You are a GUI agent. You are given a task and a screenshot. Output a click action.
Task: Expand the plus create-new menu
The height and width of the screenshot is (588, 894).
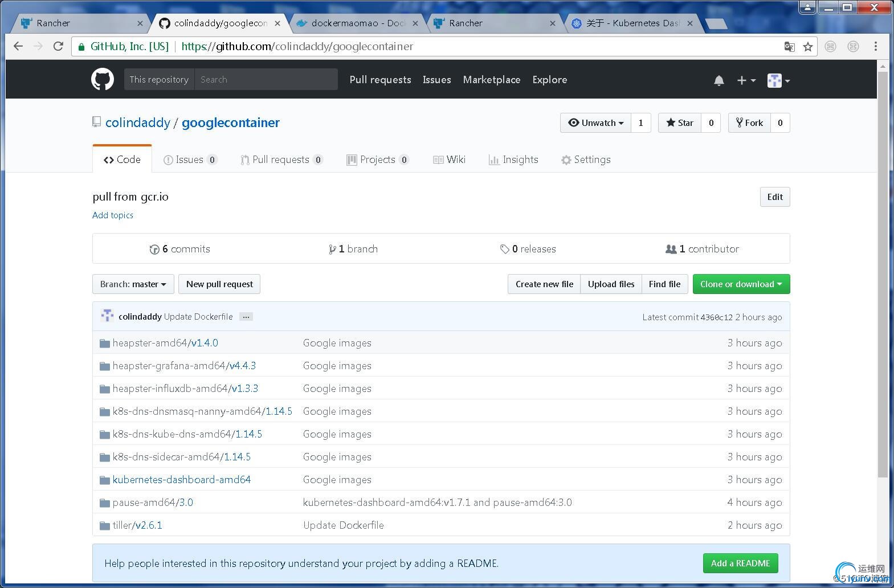click(746, 80)
